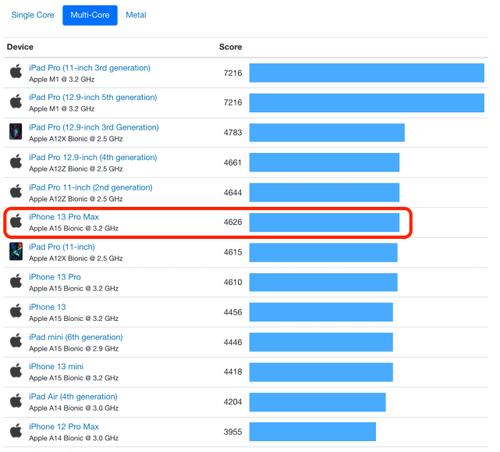The width and height of the screenshot is (500, 452).
Task: Click score value 4610
Action: click(233, 282)
